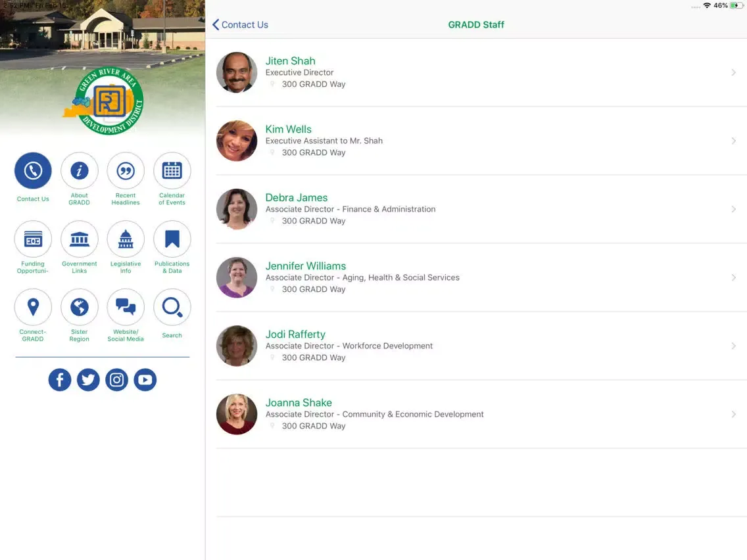Tap Debra James's '300 GRADD Way' address
The width and height of the screenshot is (747, 560).
point(314,221)
